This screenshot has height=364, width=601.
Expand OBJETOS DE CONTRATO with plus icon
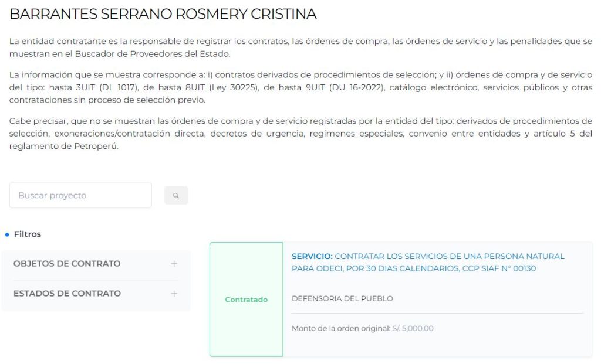174,264
